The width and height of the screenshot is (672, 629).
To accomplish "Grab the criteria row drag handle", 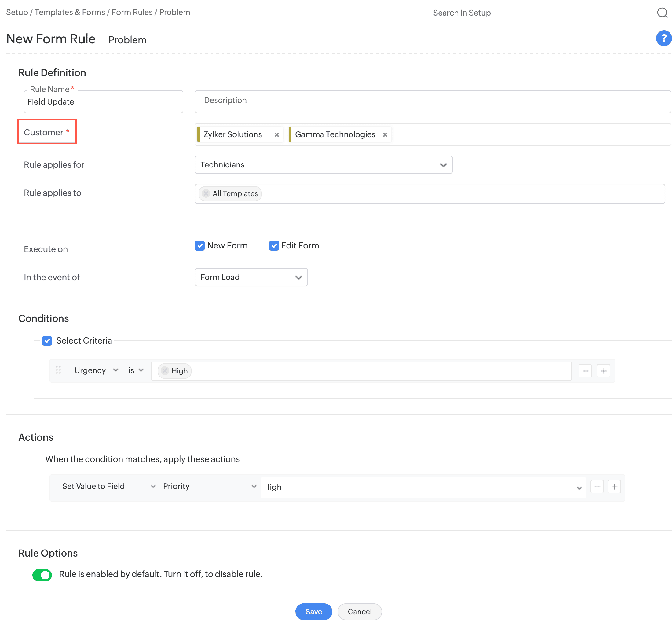I will tap(58, 370).
